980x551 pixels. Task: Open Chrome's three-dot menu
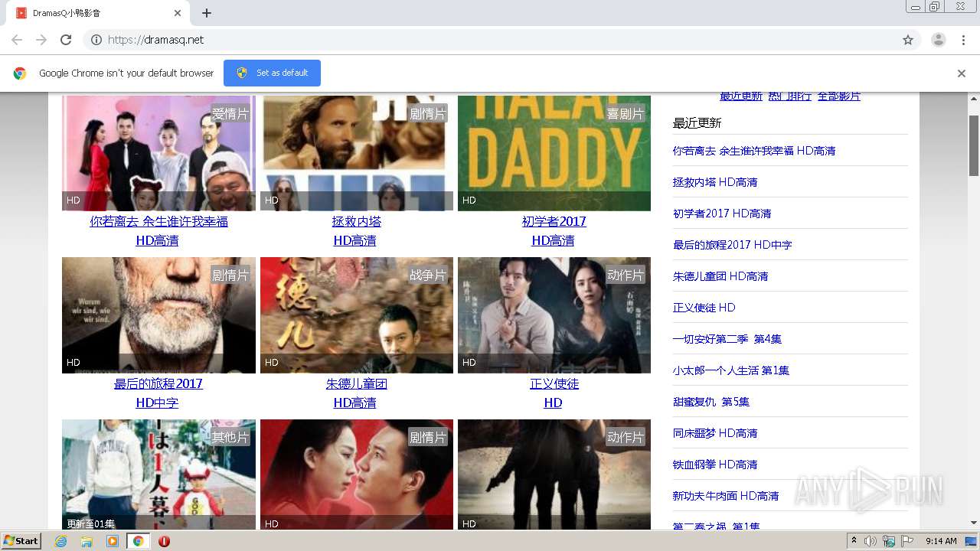point(964,40)
